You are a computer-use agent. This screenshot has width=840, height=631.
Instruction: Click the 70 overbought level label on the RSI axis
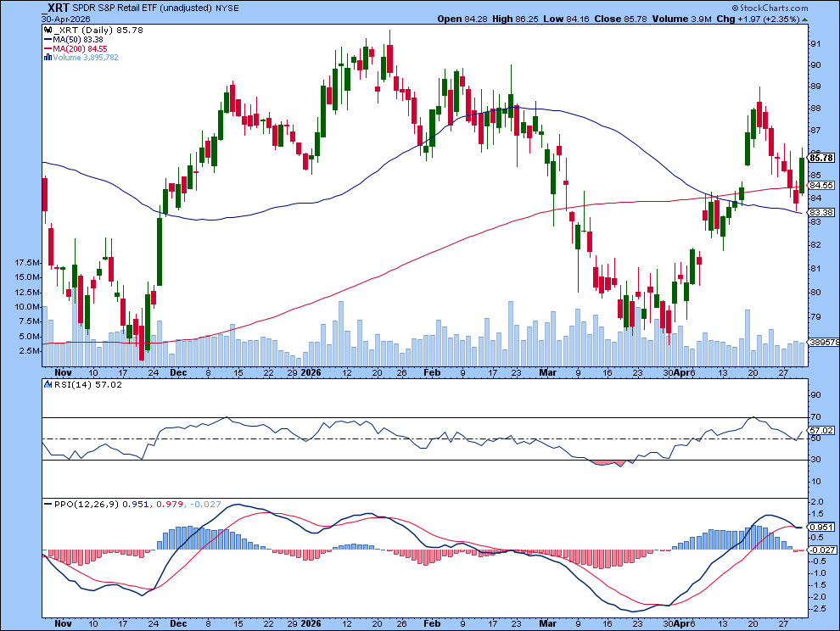(x=815, y=416)
